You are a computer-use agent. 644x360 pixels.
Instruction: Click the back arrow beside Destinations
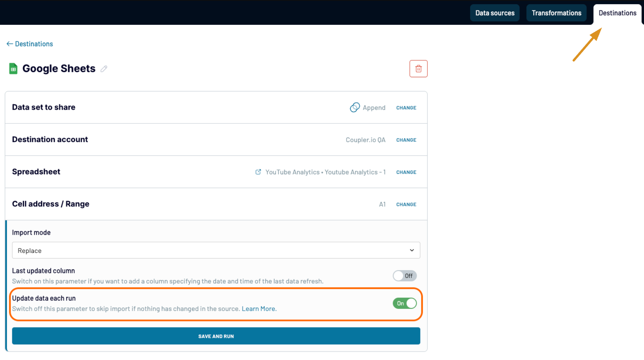(x=10, y=44)
